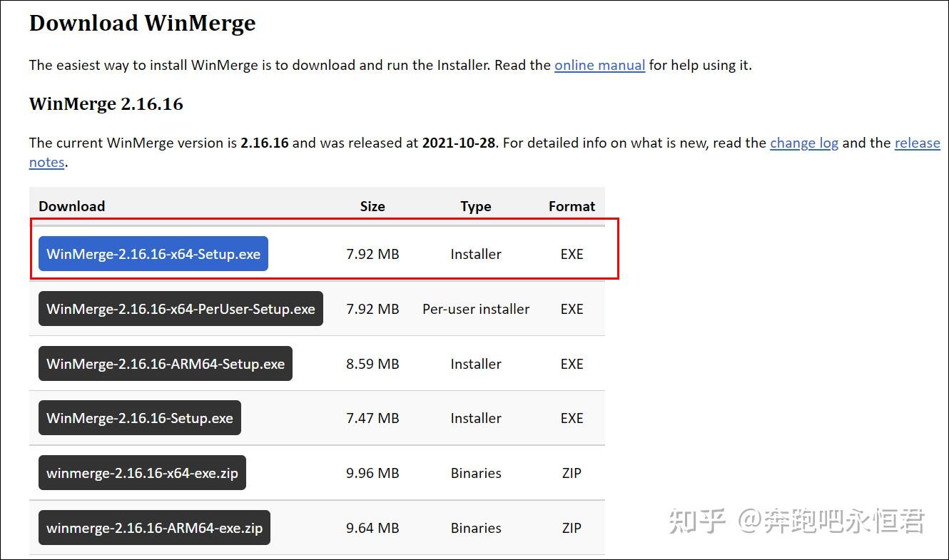Click the 7.47 MB size cell
This screenshot has height=560, width=949.
(x=372, y=418)
